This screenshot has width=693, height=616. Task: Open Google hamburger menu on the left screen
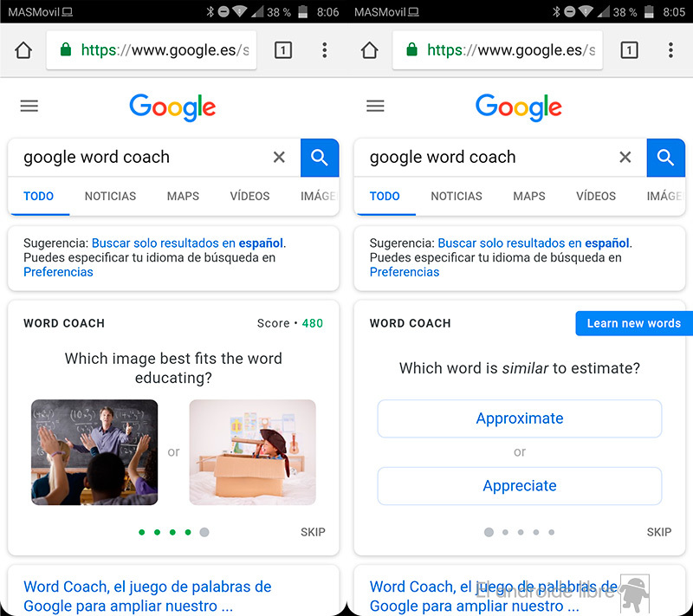click(29, 107)
